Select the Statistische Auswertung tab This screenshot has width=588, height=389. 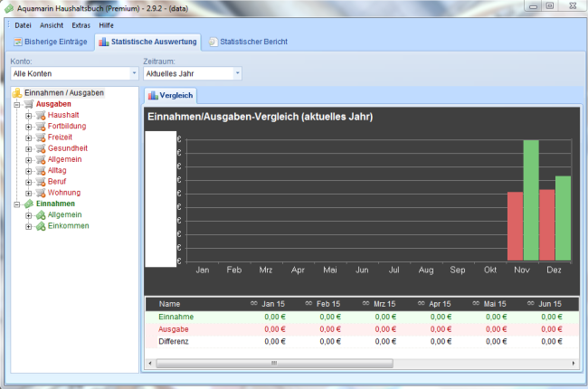pos(147,42)
